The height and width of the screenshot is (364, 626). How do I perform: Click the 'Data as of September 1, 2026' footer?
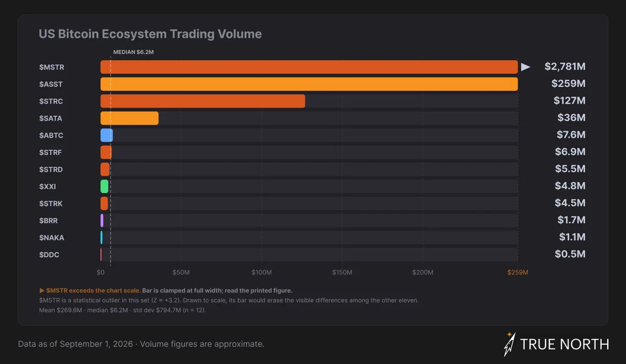pos(141,345)
